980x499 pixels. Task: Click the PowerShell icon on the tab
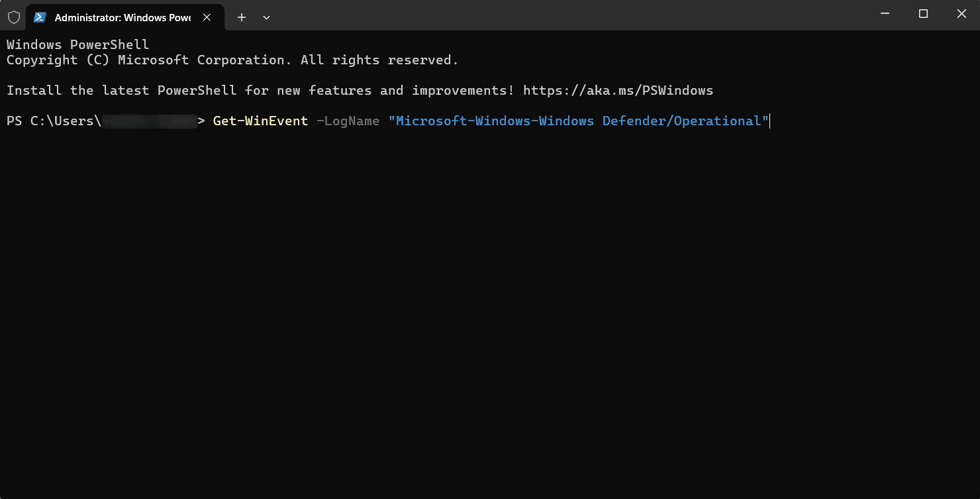(x=40, y=17)
